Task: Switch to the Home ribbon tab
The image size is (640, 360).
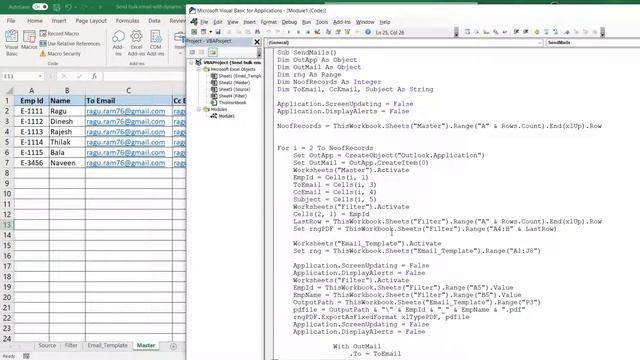Action: pos(35,20)
